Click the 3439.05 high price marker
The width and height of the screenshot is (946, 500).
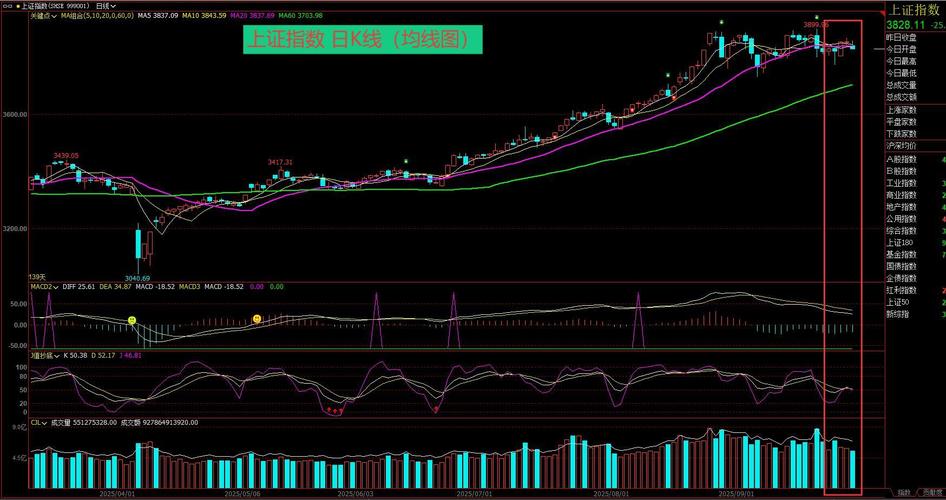click(x=66, y=156)
